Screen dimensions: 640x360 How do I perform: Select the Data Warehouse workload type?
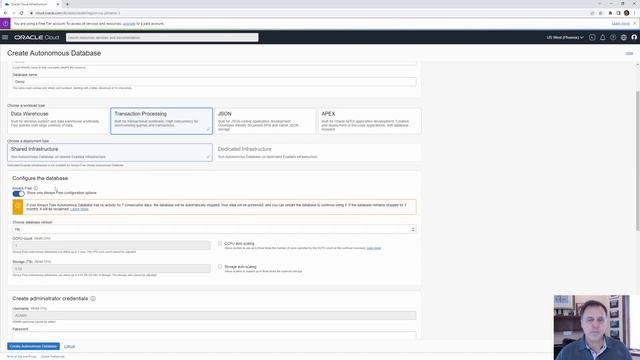(58, 121)
